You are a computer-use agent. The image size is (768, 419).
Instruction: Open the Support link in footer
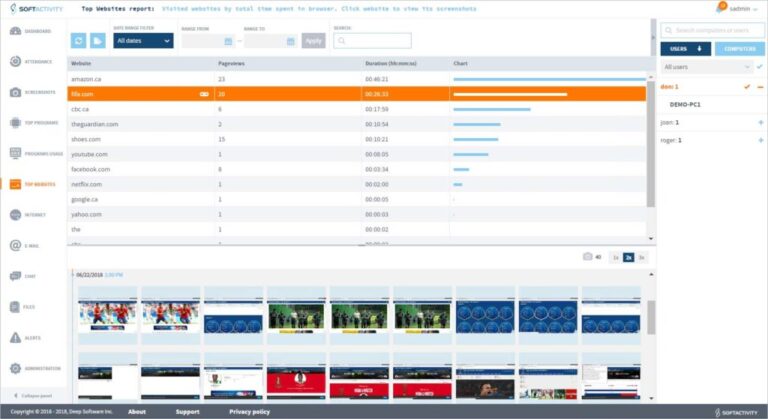188,412
